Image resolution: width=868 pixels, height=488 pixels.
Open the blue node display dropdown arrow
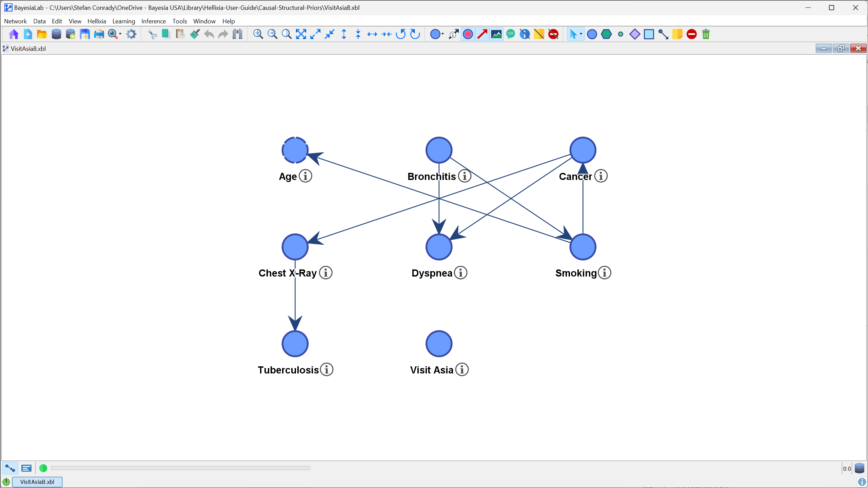pyautogui.click(x=442, y=34)
